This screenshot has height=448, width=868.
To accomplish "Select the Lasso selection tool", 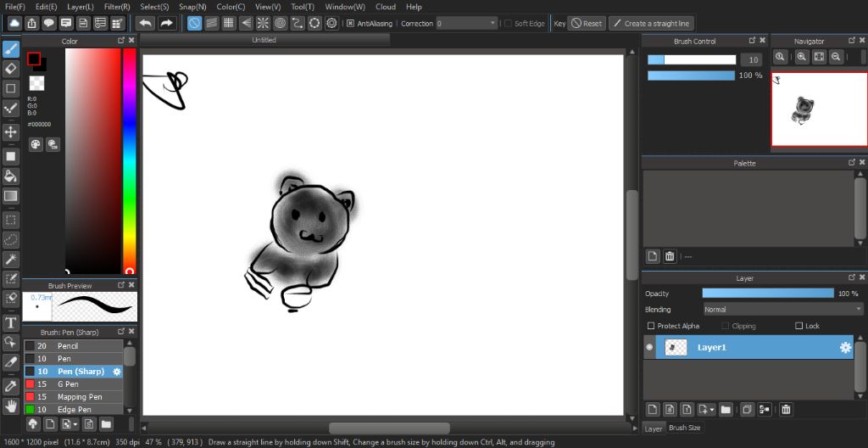I will 10,239.
